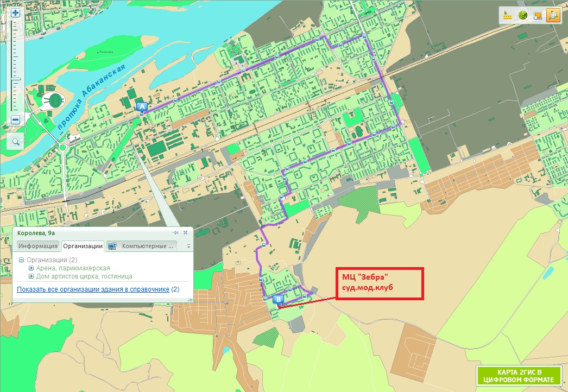Click the Карта 2ГИС в цифровом формате banner
The height and width of the screenshot is (392, 568).
point(520,376)
